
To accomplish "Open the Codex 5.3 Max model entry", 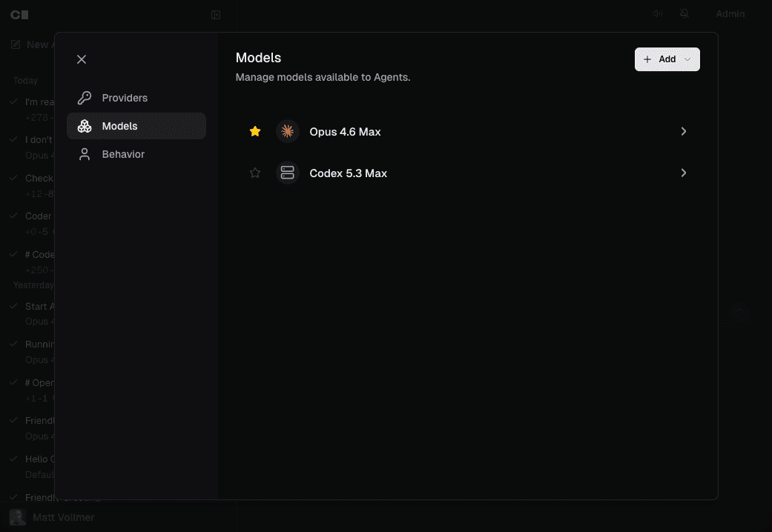I will click(x=468, y=173).
